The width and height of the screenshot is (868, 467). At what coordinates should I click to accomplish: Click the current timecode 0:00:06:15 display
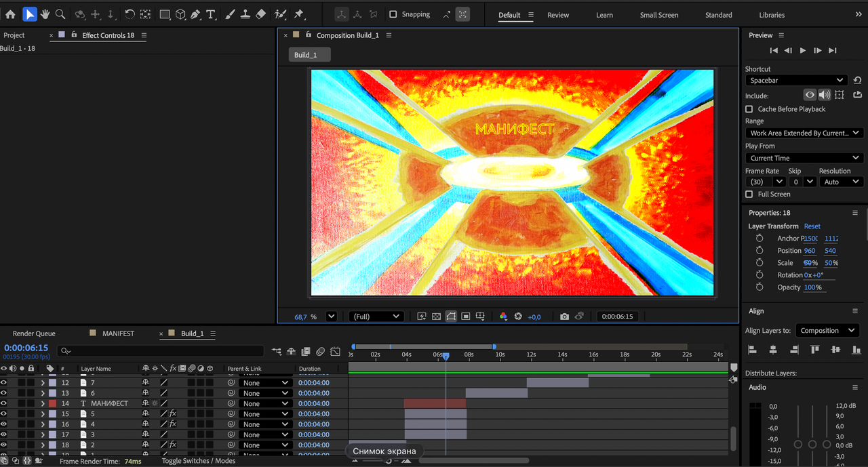click(x=26, y=348)
